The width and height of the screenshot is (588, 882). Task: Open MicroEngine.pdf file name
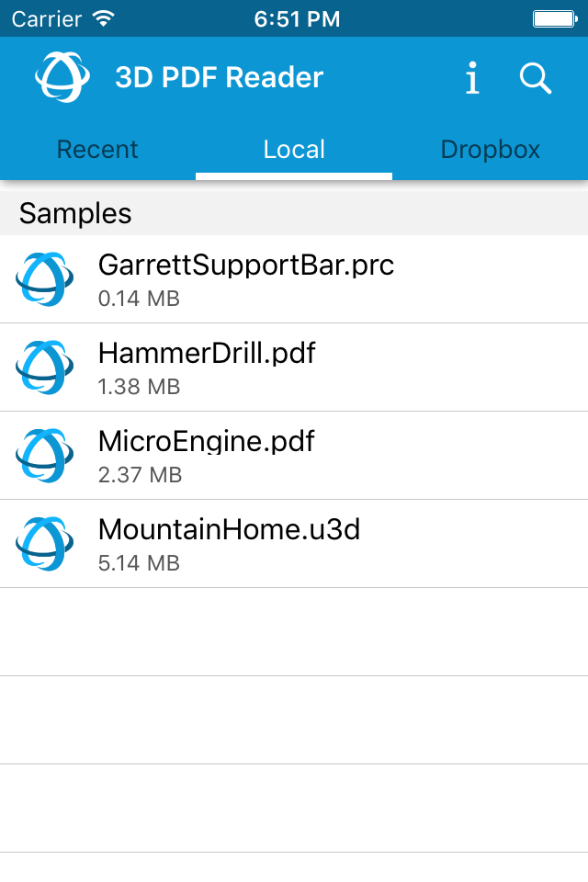click(206, 442)
